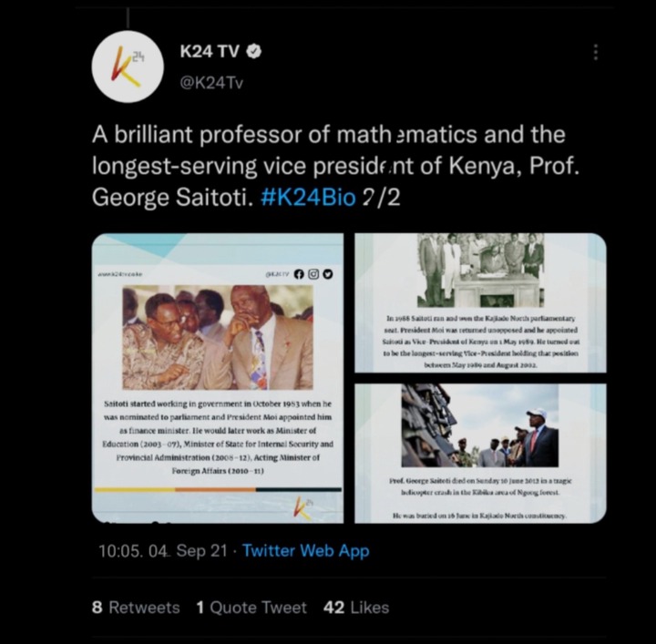Click the Instagram icon in left image
Image resolution: width=656 pixels, height=644 pixels.
[x=313, y=274]
